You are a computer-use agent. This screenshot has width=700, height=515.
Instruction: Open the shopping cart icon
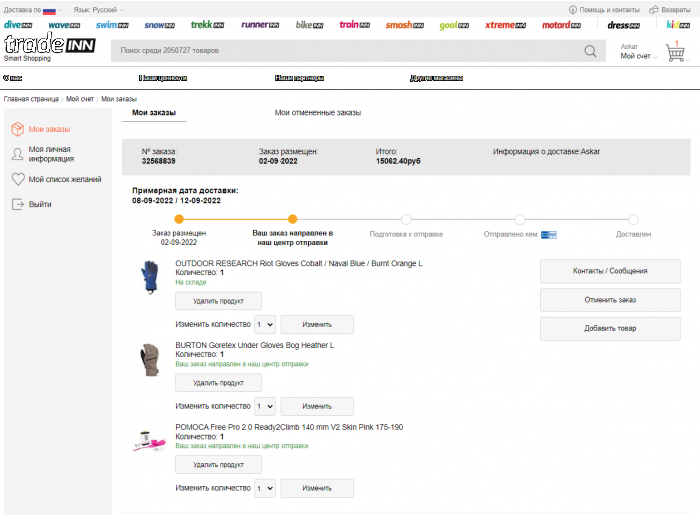675,52
